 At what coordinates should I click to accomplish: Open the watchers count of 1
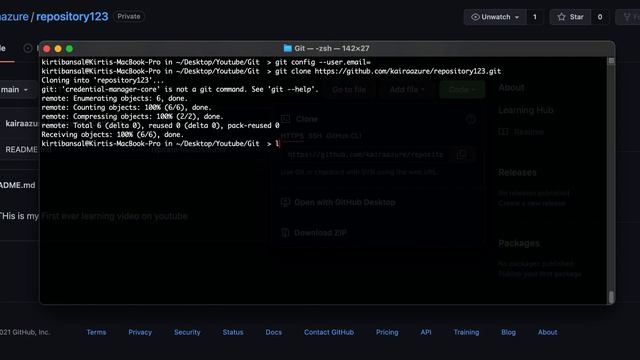[x=535, y=17]
